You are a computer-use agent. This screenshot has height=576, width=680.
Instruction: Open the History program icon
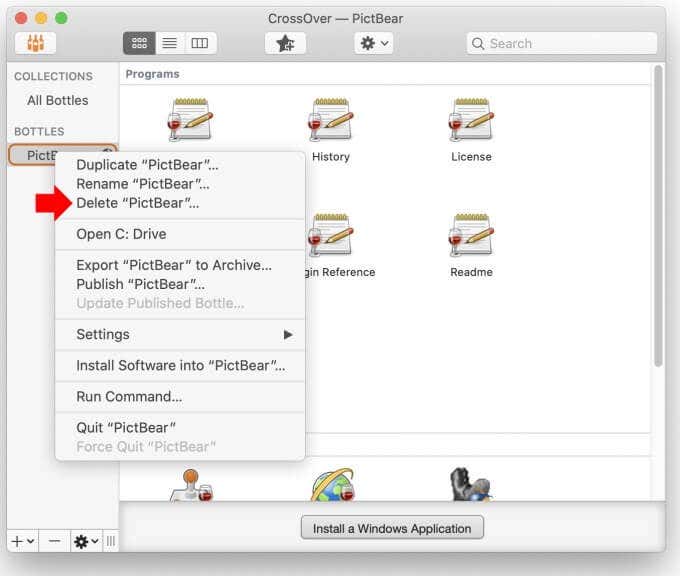[x=331, y=120]
